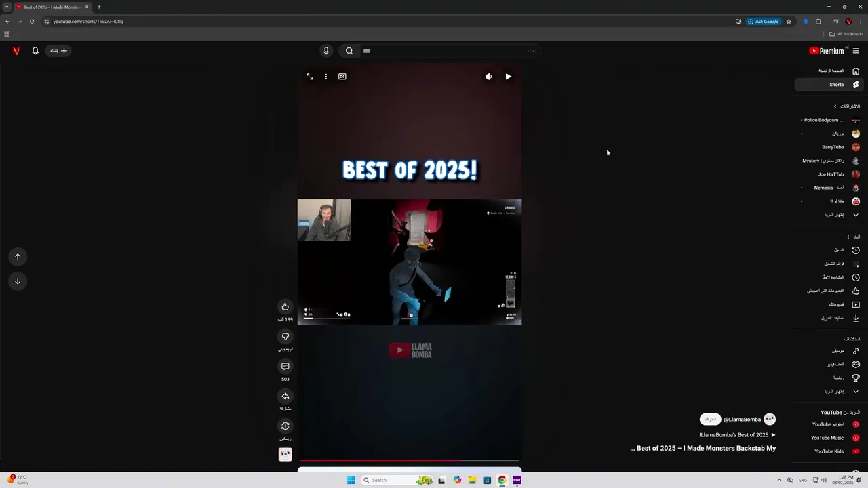Viewport: 868px width, 488px height.
Task: Show more Explore items chevron
Action: (x=856, y=392)
